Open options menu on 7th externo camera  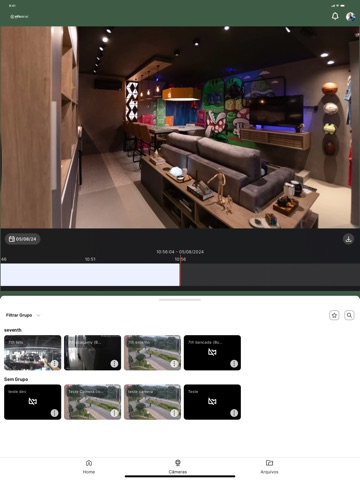(x=174, y=364)
